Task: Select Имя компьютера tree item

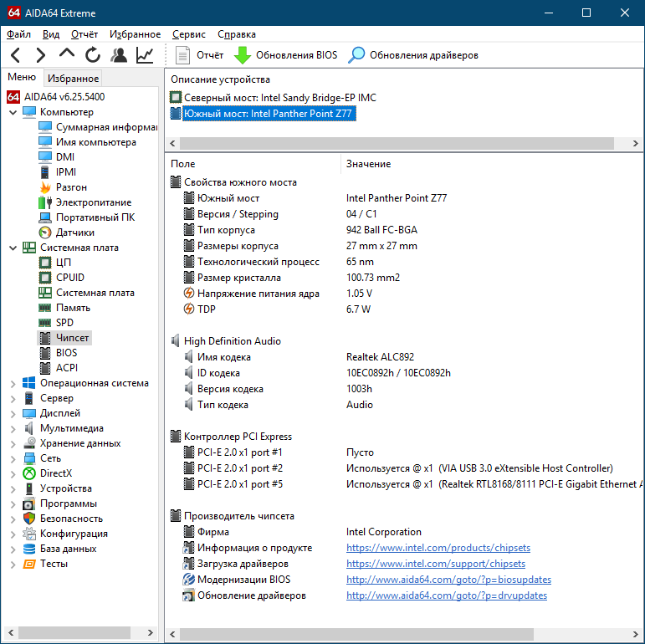Action: 96,142
